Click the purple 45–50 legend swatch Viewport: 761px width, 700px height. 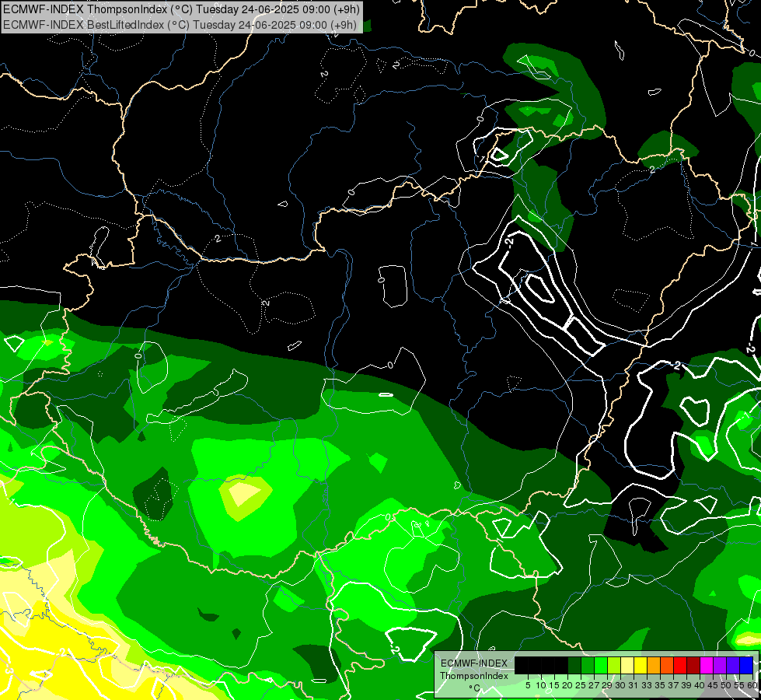click(720, 665)
